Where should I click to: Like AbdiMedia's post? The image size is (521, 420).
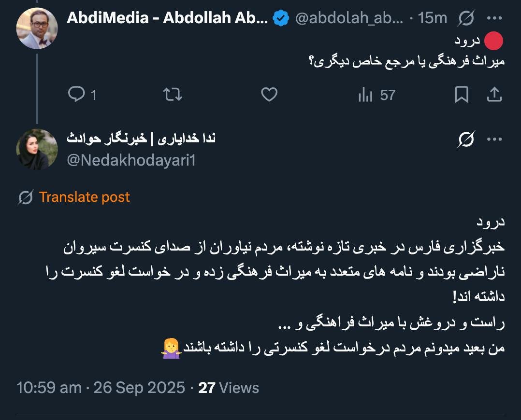pos(269,95)
